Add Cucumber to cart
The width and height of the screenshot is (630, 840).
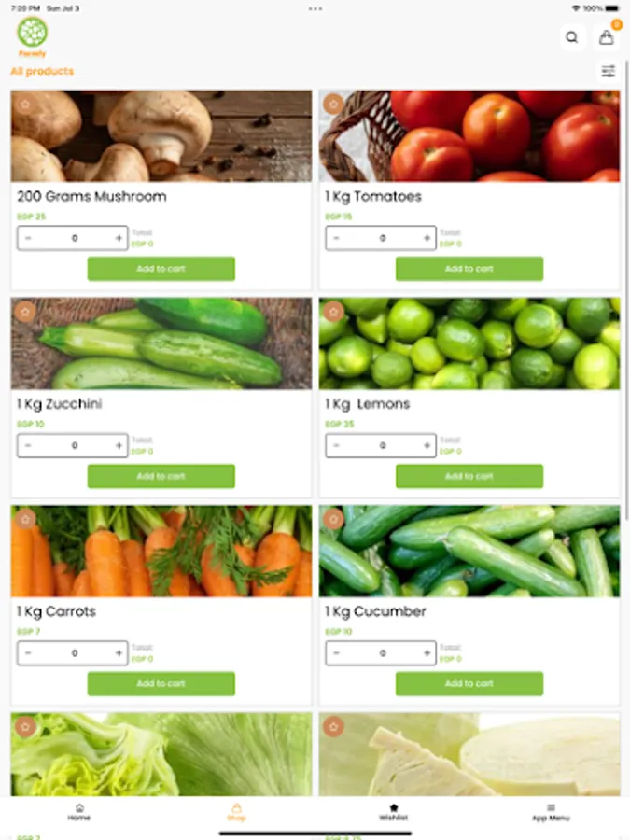click(x=469, y=683)
